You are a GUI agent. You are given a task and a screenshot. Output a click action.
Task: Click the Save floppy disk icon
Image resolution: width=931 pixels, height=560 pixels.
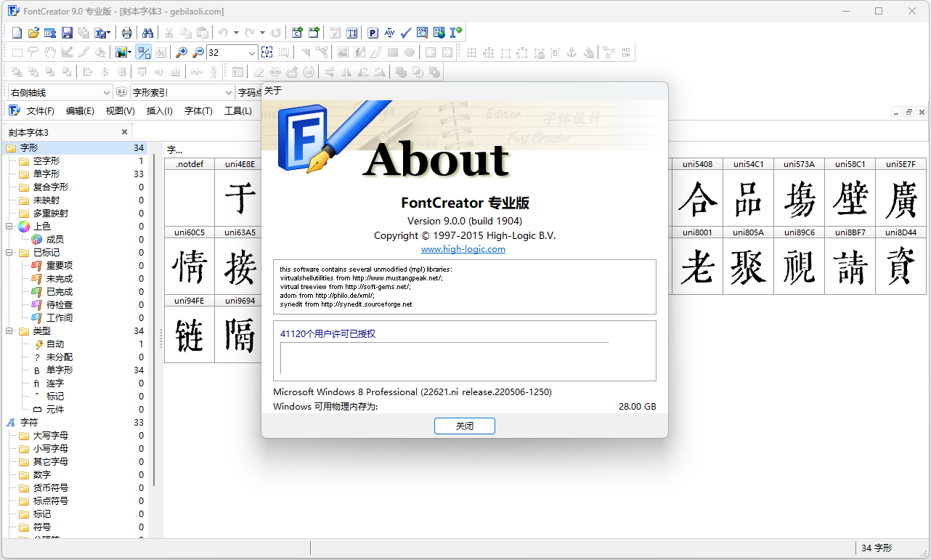67,33
